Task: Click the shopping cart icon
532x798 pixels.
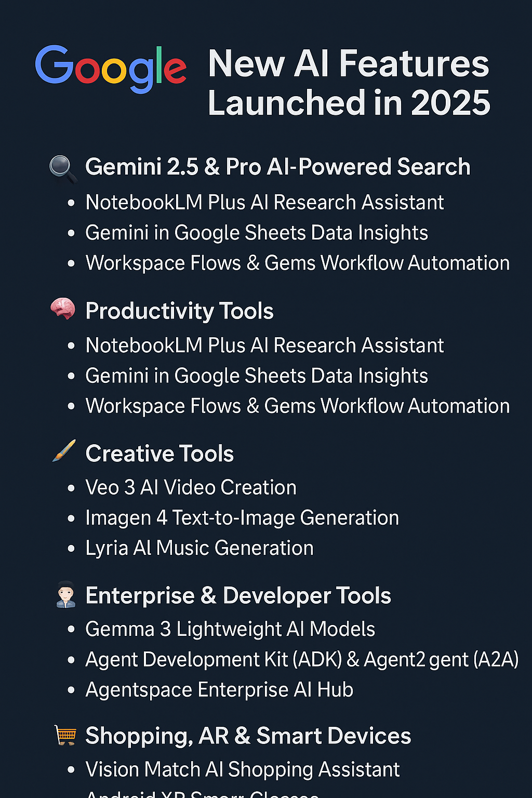Action: tap(65, 735)
